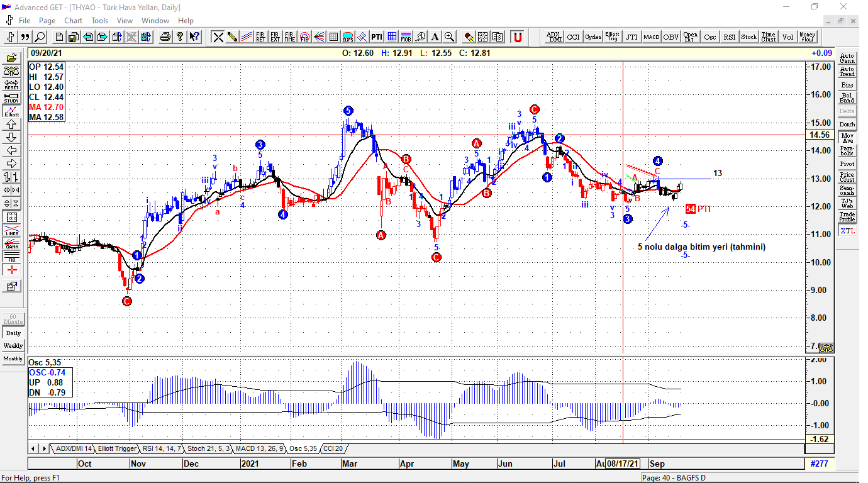The image size is (868, 483).
Task: Select the Daily timeframe
Action: pyautogui.click(x=13, y=333)
